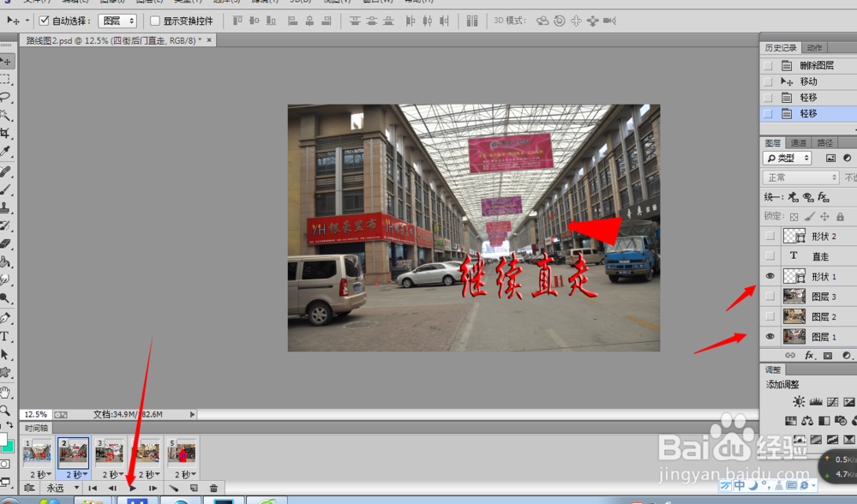Click the align horizontal centers icon
This screenshot has width=857, height=504.
pos(309,21)
